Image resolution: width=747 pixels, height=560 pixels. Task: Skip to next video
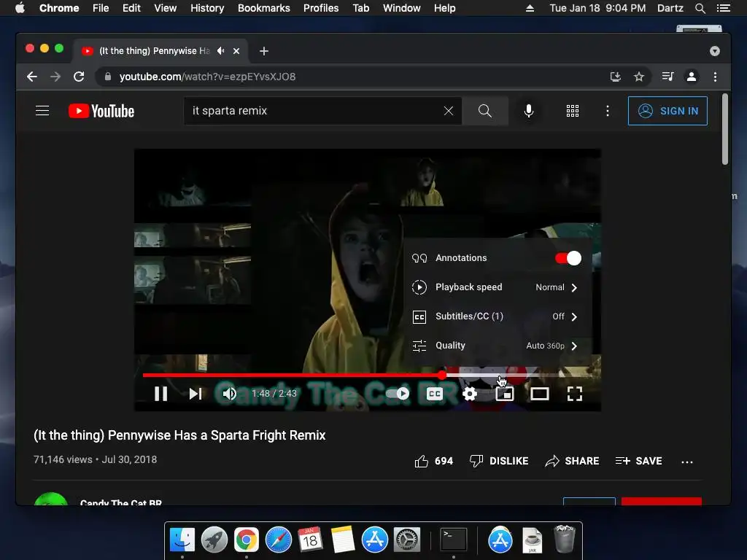point(196,394)
